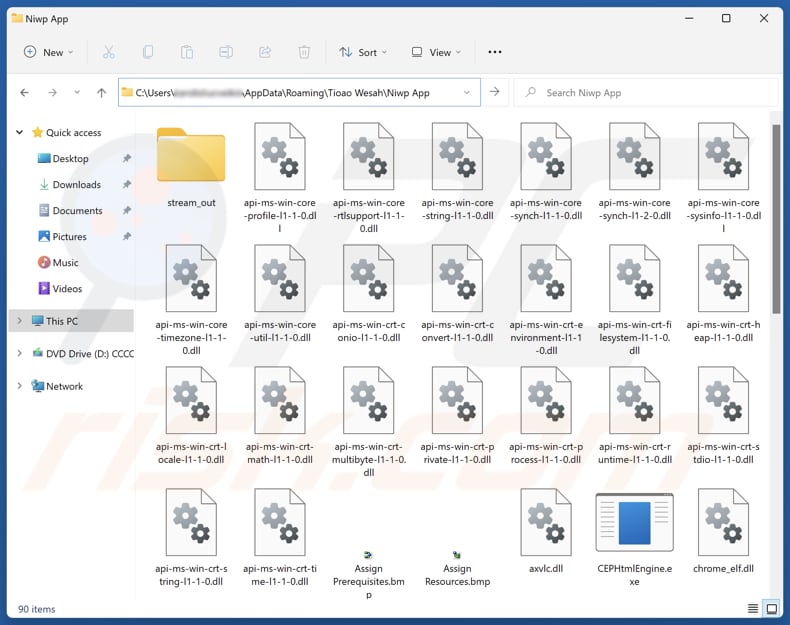This screenshot has width=790, height=625.
Task: Select api-ms-win-core-rtlsupport-l1-1-0.dll file
Action: (369, 177)
